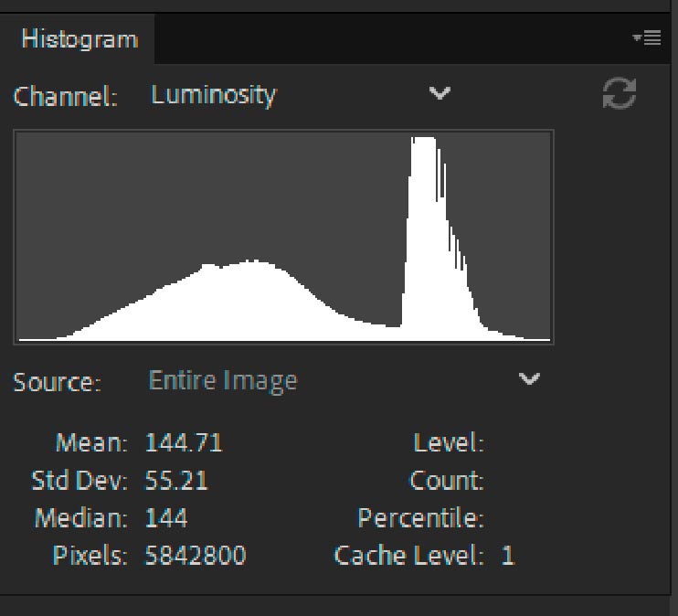Click the Mean value 144.71
The height and width of the screenshot is (616, 678).
(x=184, y=443)
